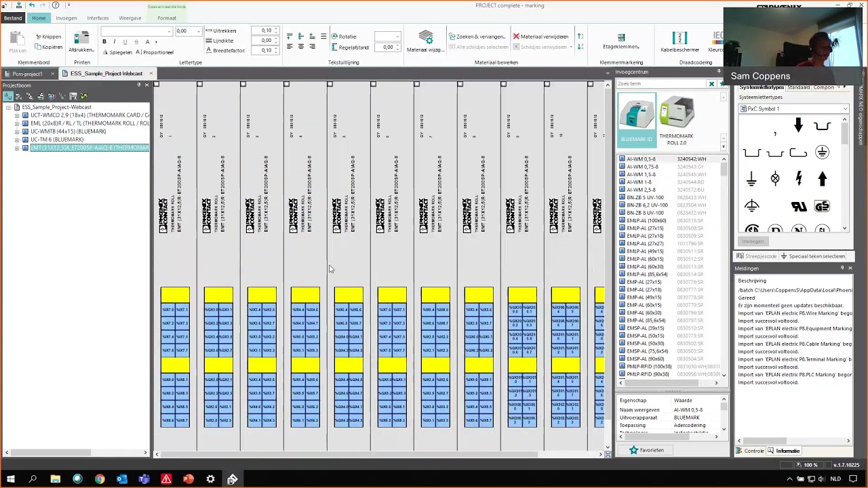Image resolution: width=868 pixels, height=488 pixels.
Task: Toggle bold formatting
Action: click(104, 42)
